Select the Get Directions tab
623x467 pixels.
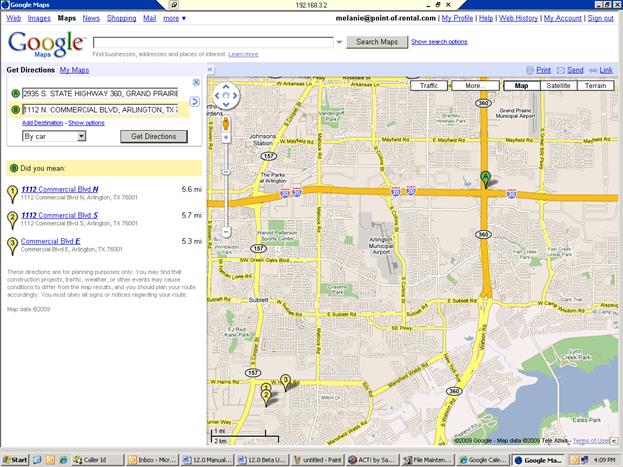[x=31, y=70]
